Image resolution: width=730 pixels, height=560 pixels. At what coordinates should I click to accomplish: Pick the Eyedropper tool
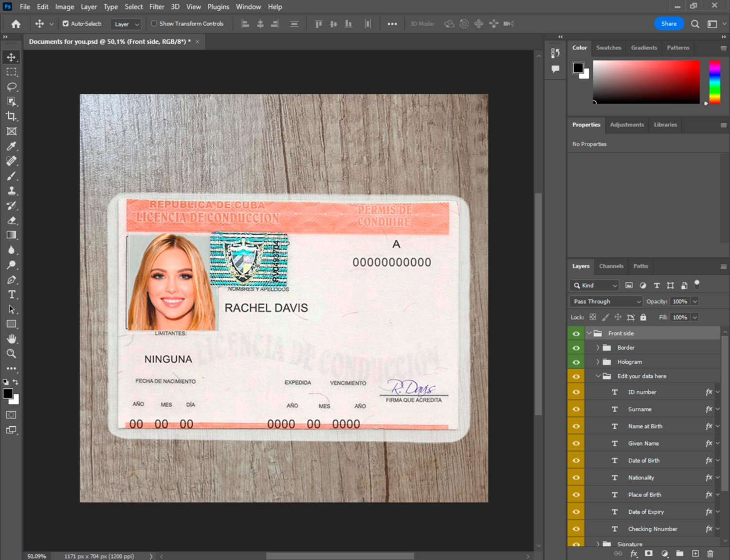(11, 146)
